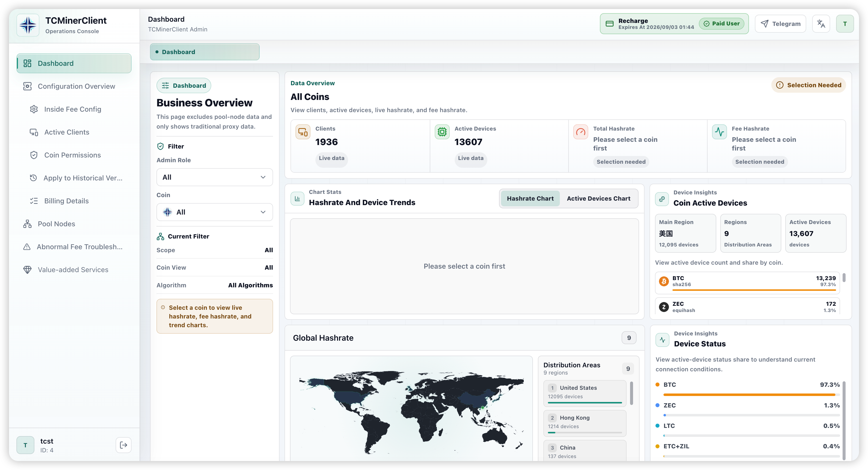Open the Telegram link

coord(780,24)
